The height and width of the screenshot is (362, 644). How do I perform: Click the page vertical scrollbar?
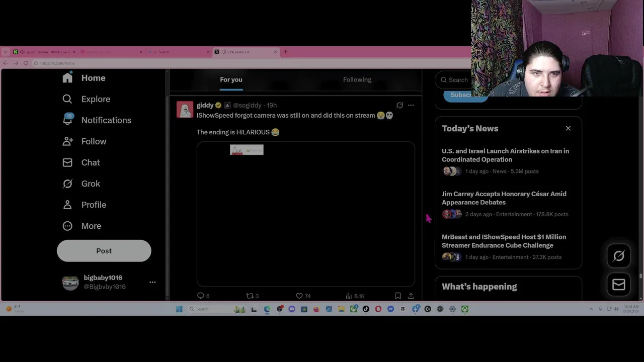(640, 276)
